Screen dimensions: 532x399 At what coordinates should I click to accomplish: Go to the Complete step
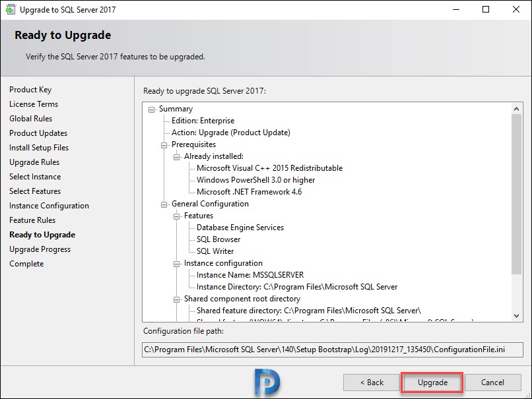[26, 264]
